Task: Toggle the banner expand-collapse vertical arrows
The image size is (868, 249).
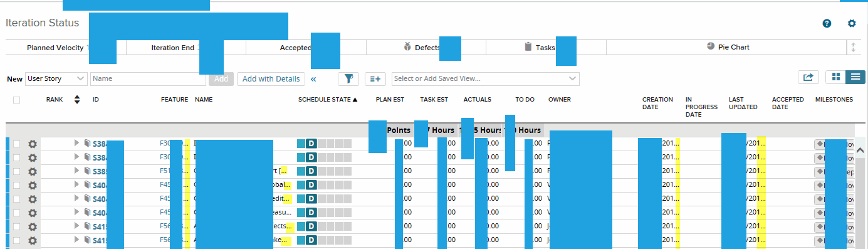Action: [853, 47]
